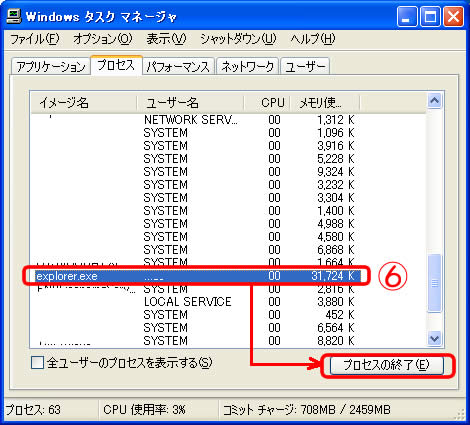The width and height of the screenshot is (470, 425).
Task: Open the ユーザー tab
Action: (x=305, y=66)
